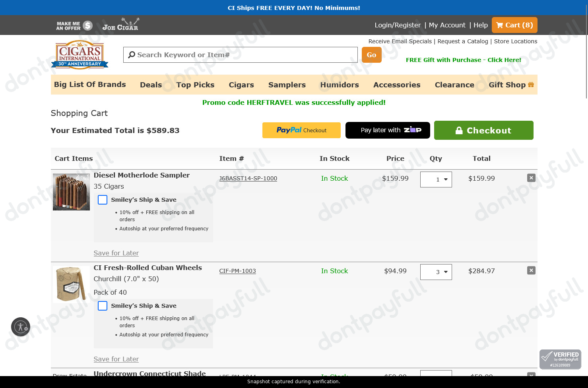The image size is (588, 388).
Task: Open item number CIF-PM-1003 link
Action: click(237, 271)
